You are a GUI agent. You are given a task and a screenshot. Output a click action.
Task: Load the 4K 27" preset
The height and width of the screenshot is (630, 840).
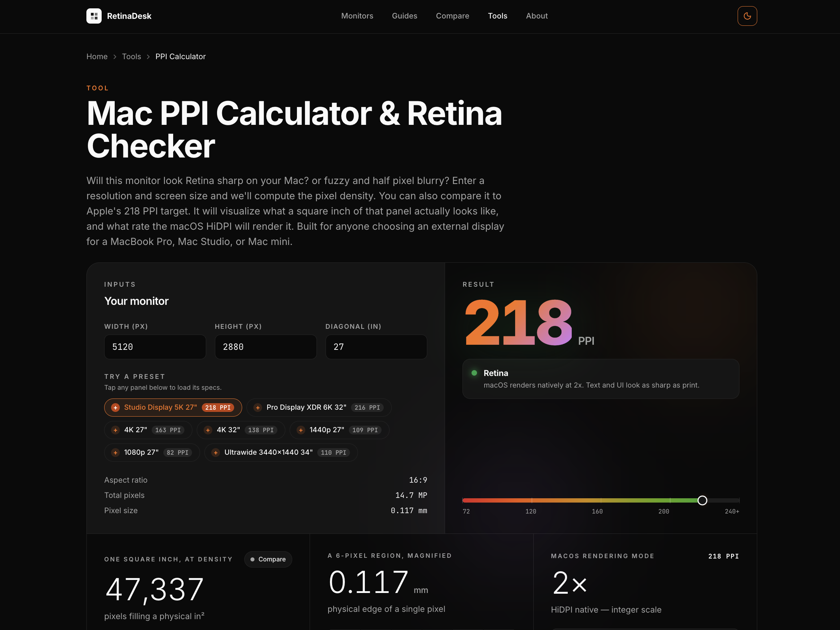tap(148, 430)
